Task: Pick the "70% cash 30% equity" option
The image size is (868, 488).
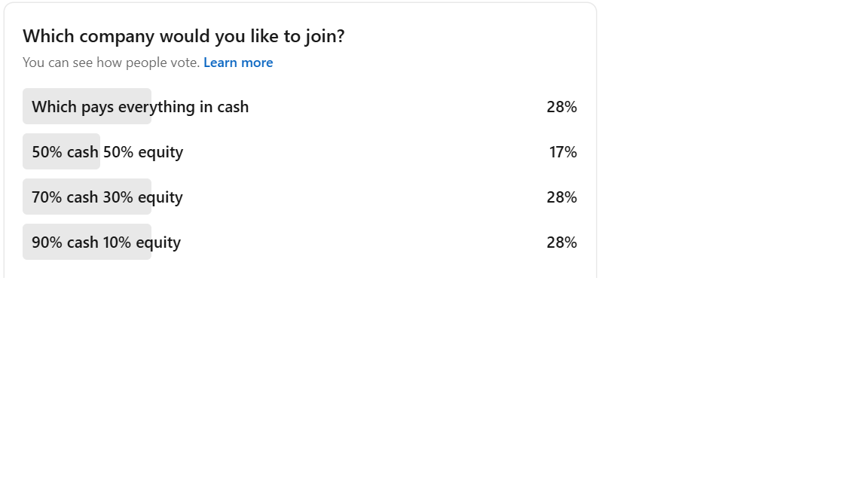Action: (107, 197)
